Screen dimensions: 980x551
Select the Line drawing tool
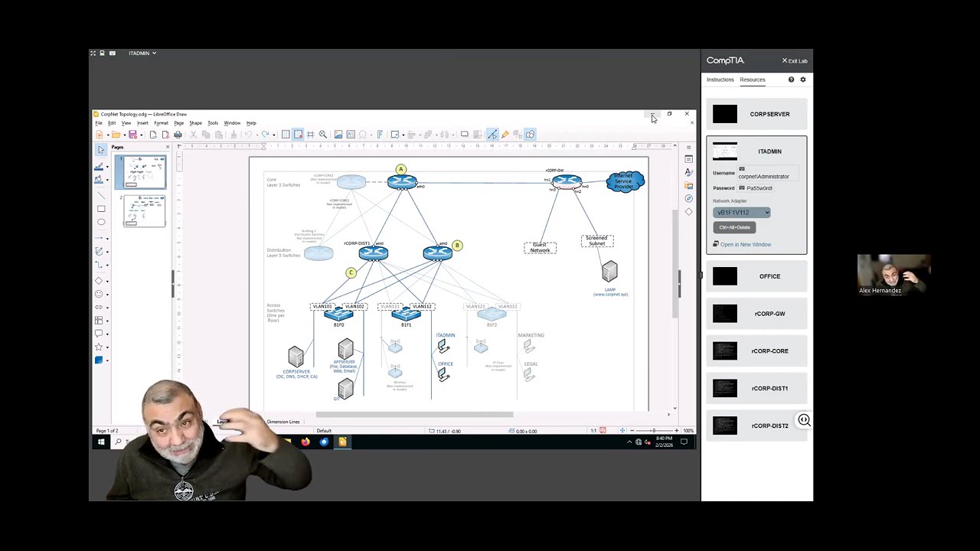tap(100, 195)
